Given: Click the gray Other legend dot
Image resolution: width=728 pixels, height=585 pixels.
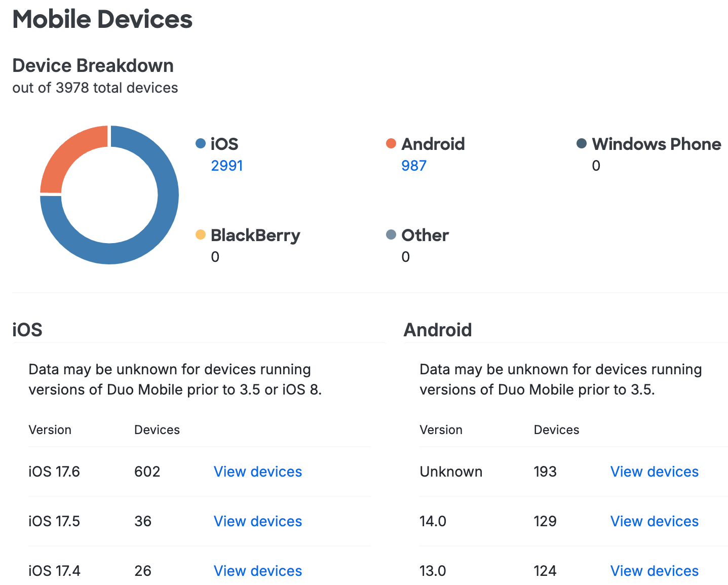Looking at the screenshot, I should click(391, 235).
